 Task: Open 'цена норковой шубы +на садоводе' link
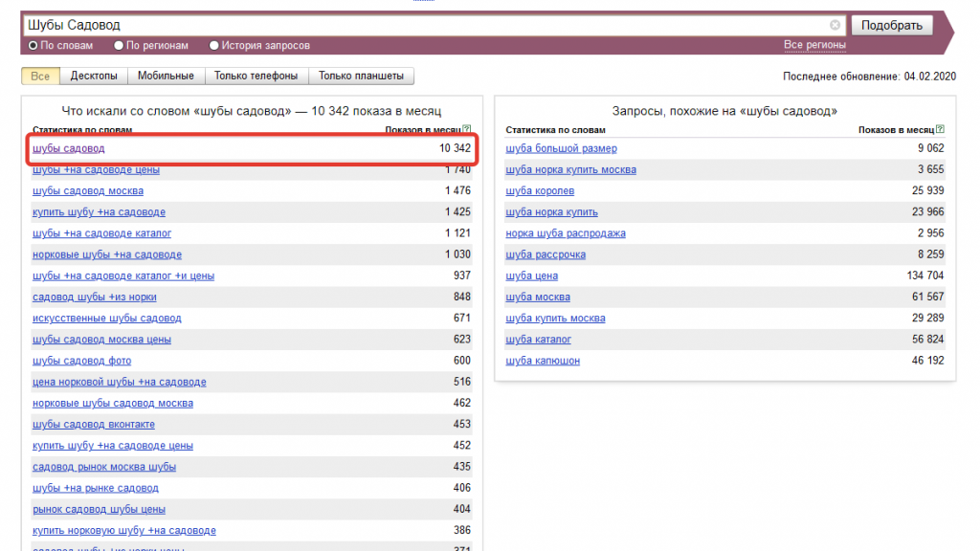(120, 382)
